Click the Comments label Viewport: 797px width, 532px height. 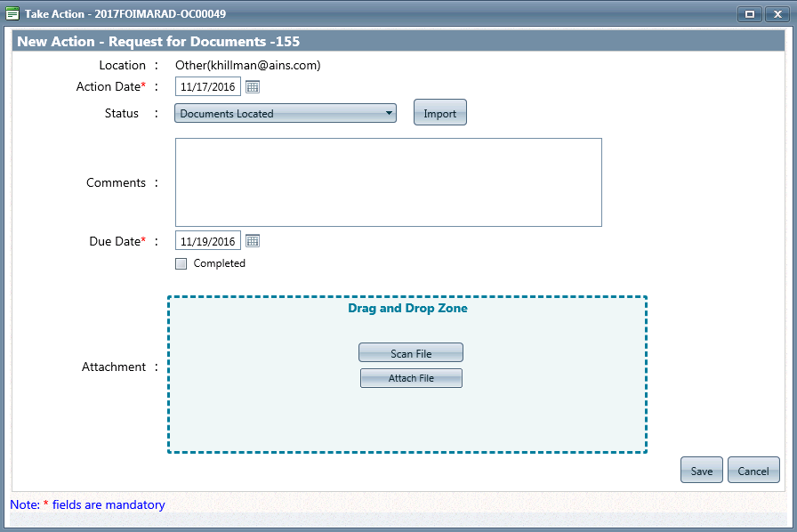pyautogui.click(x=116, y=182)
